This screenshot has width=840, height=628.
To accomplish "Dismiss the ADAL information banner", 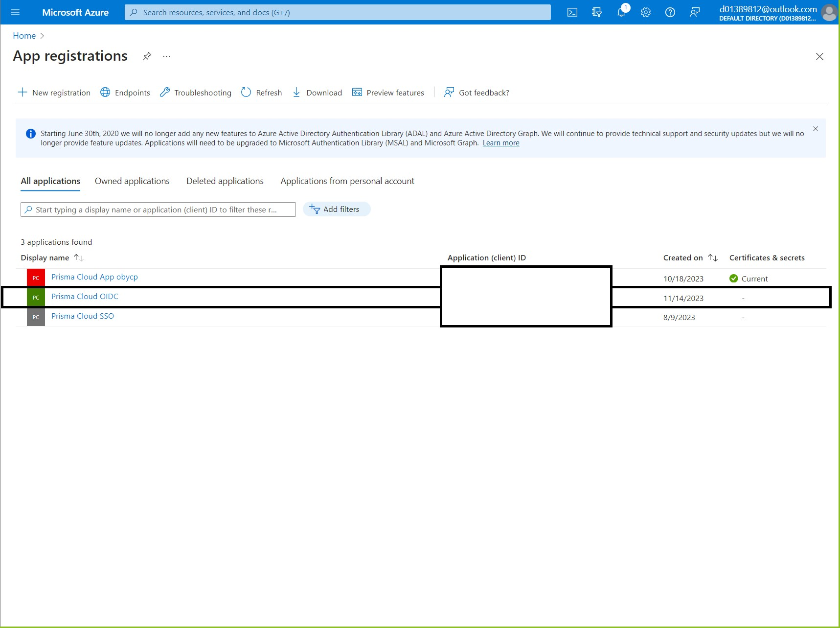I will [816, 129].
